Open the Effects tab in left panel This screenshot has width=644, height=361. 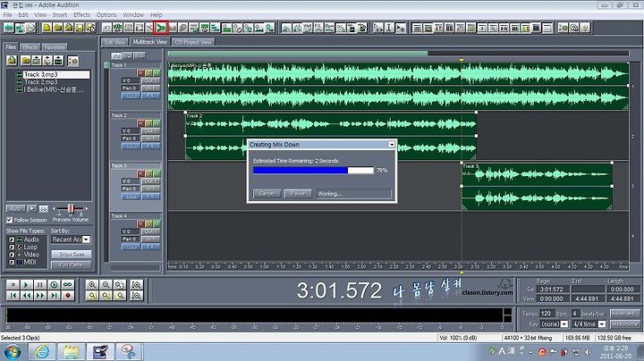click(30, 47)
